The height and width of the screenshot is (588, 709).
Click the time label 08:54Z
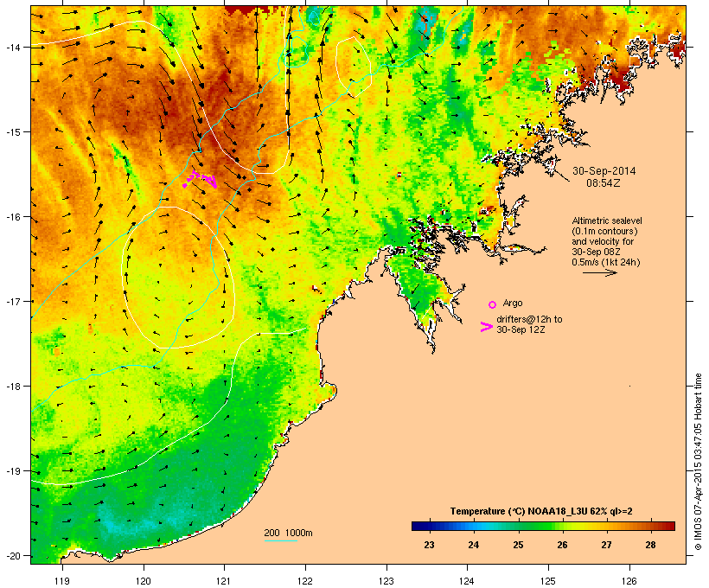[604, 183]
